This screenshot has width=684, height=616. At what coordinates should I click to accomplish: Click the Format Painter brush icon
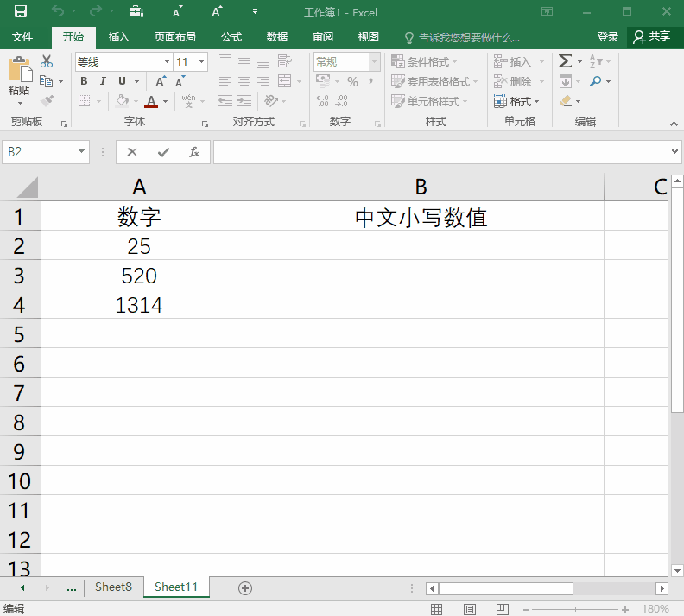(47, 101)
